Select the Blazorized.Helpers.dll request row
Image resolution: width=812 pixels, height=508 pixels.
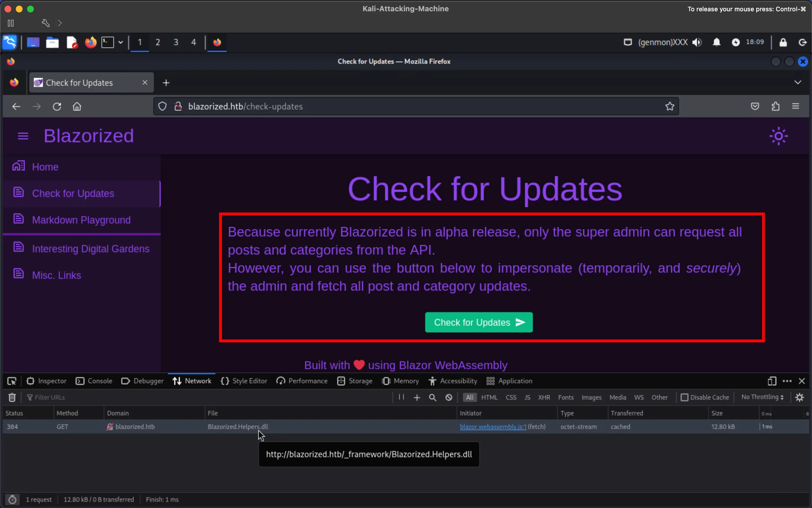coord(406,427)
